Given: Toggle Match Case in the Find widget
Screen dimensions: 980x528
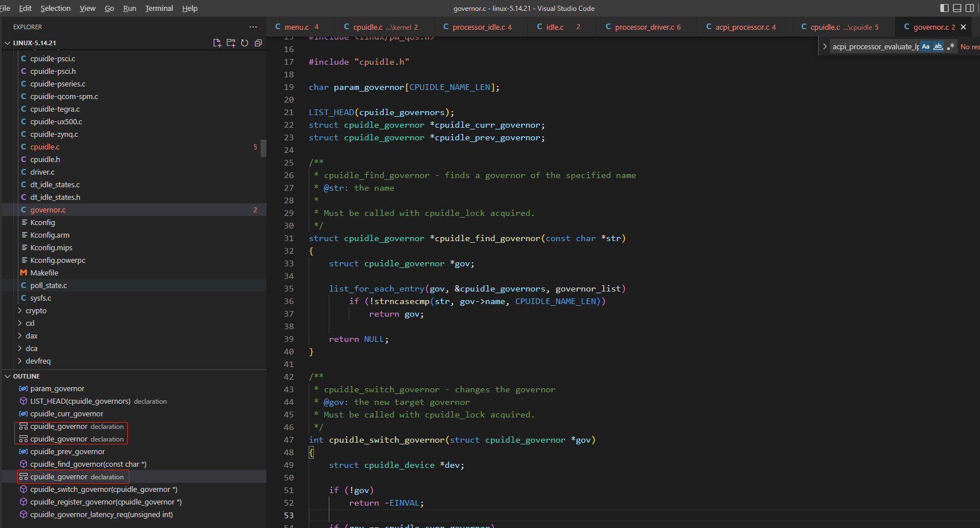Looking at the screenshot, I should [926, 46].
